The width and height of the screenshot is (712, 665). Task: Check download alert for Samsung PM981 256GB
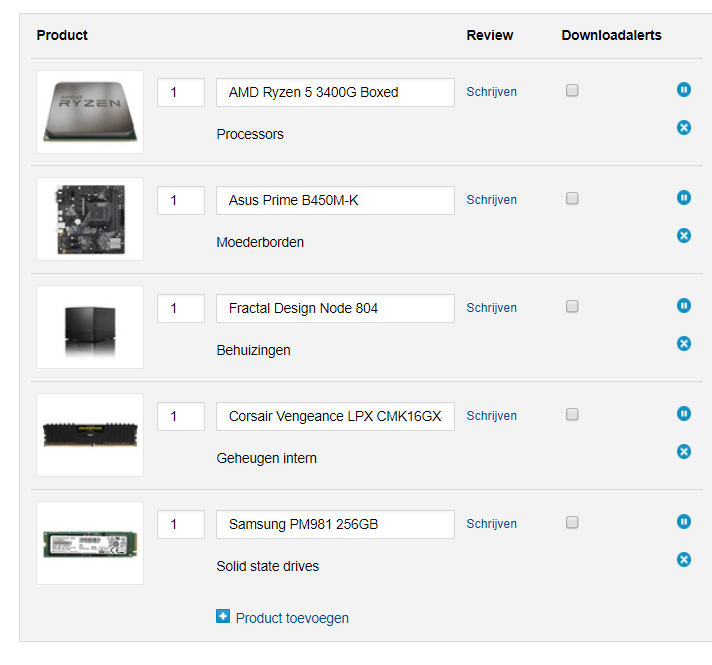(x=572, y=523)
